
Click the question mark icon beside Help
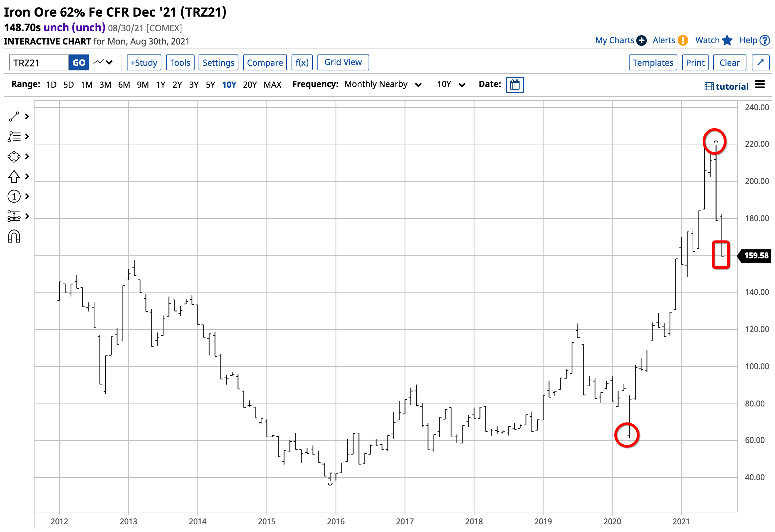click(765, 41)
